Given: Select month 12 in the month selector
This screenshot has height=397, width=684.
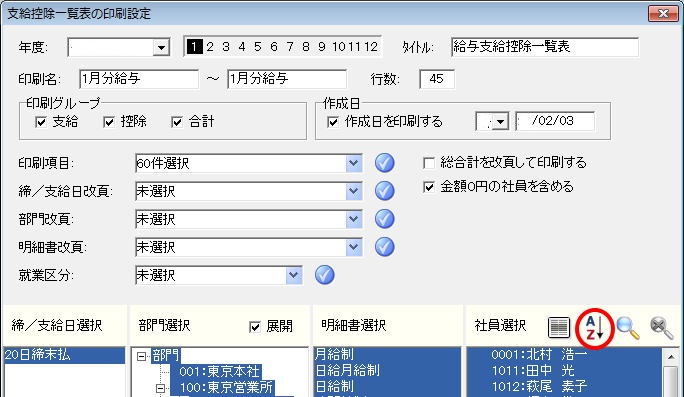Looking at the screenshot, I should coord(371,47).
